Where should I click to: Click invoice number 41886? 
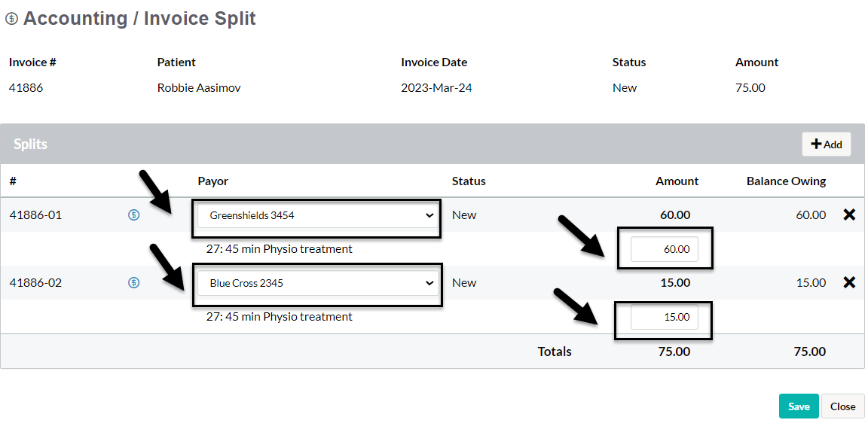click(x=26, y=88)
